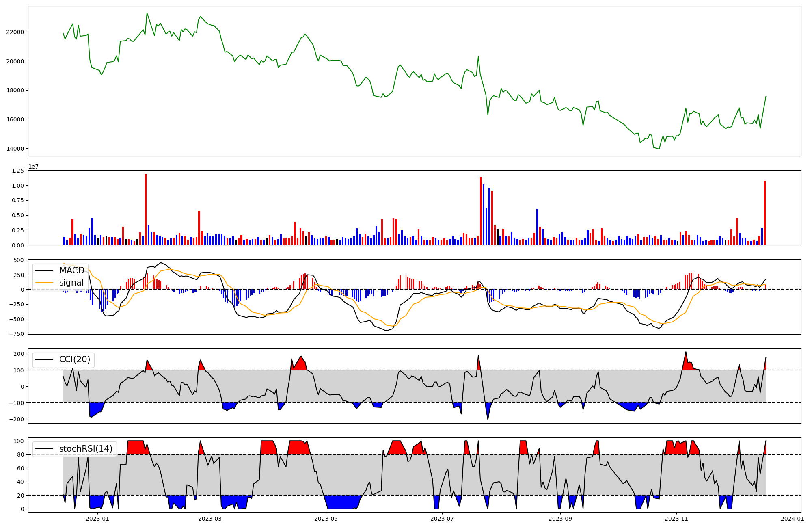Image resolution: width=812 pixels, height=528 pixels.
Task: Click the 1.25 volume axis tick label
Action: tap(18, 171)
